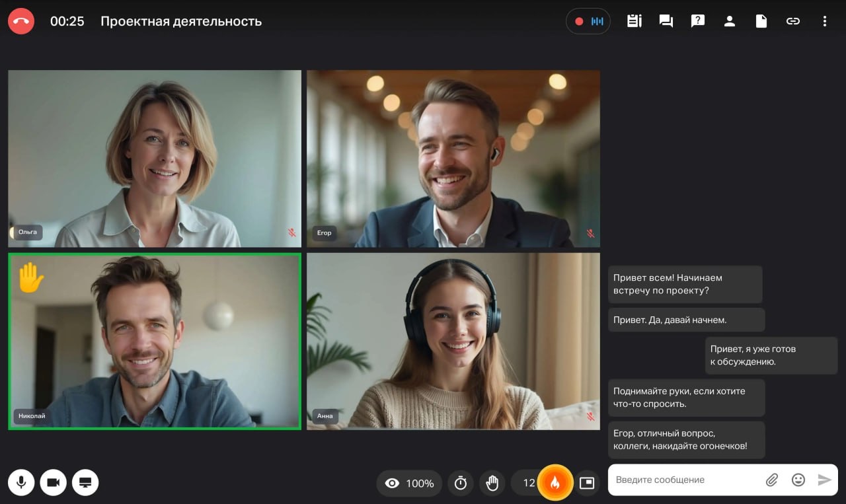Toggle picture-in-picture mode button
Screen dimensions: 846x504
(x=587, y=484)
